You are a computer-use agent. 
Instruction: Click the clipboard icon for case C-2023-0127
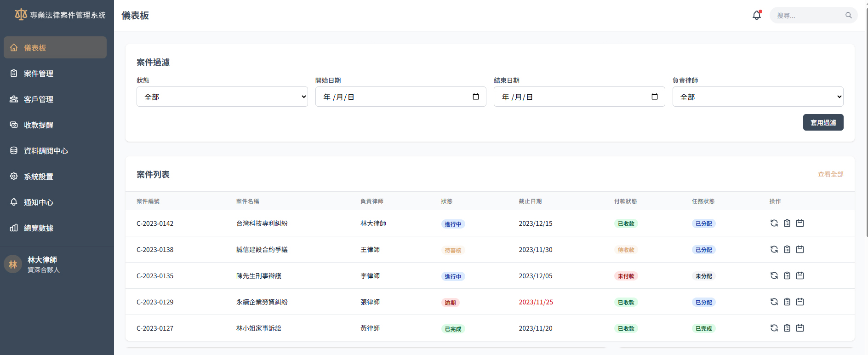[x=787, y=328]
